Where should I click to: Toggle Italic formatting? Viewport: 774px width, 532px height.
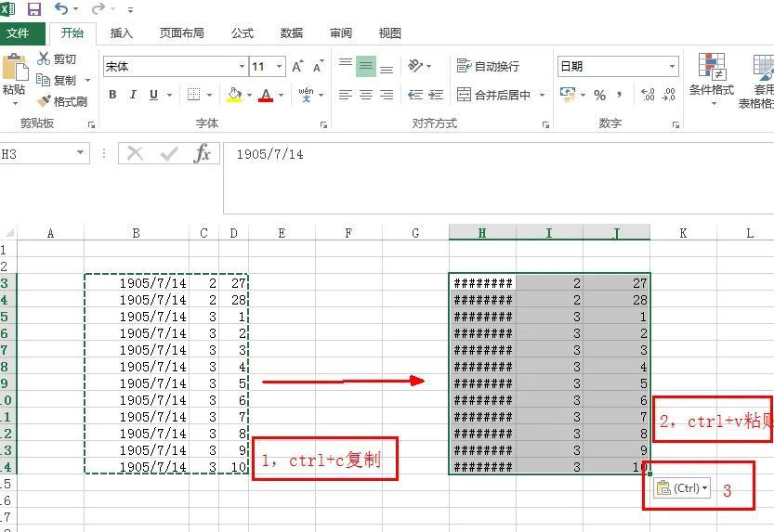[133, 94]
